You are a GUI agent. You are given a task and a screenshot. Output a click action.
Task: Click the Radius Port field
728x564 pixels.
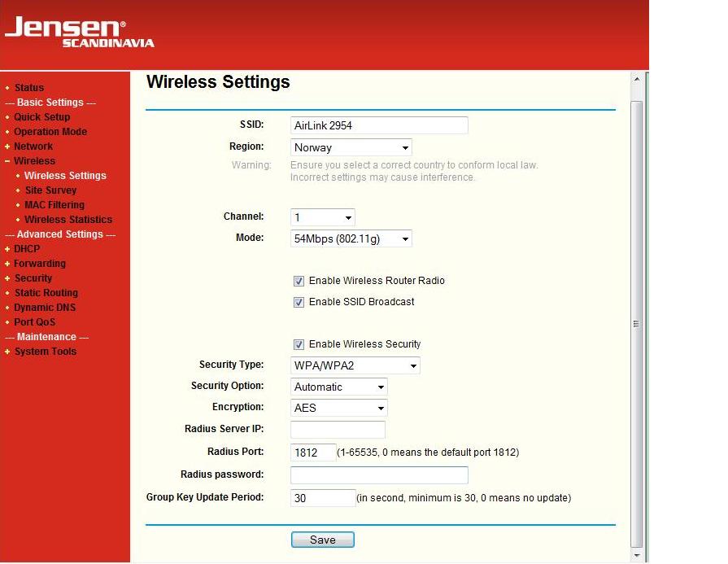(313, 452)
